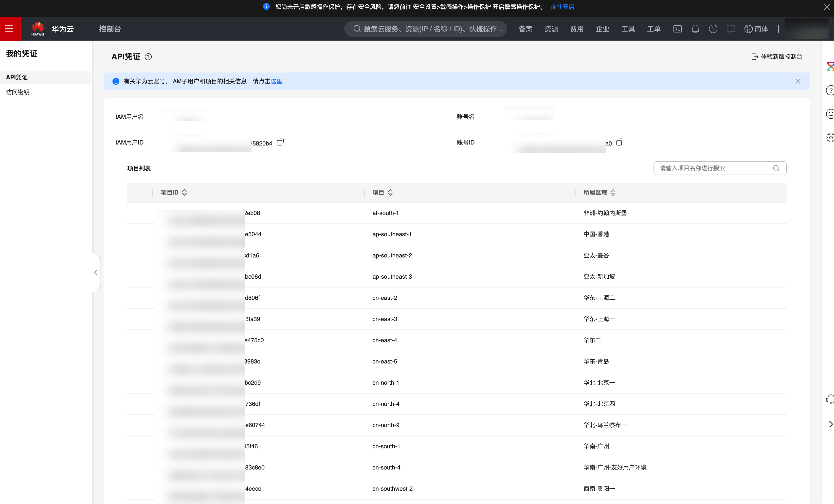Click 体验新版控制台 button
Image resolution: width=834 pixels, height=504 pixels.
point(777,56)
